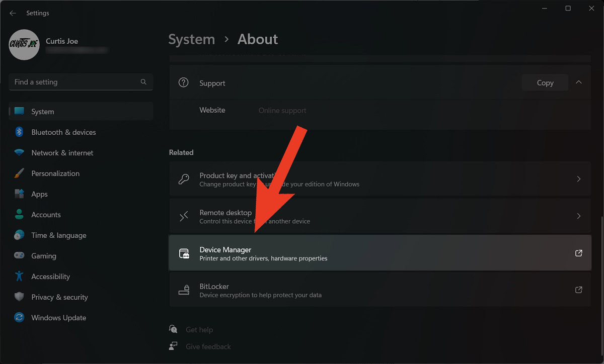604x364 pixels.
Task: Click the Find a setting search box
Action: (75, 82)
